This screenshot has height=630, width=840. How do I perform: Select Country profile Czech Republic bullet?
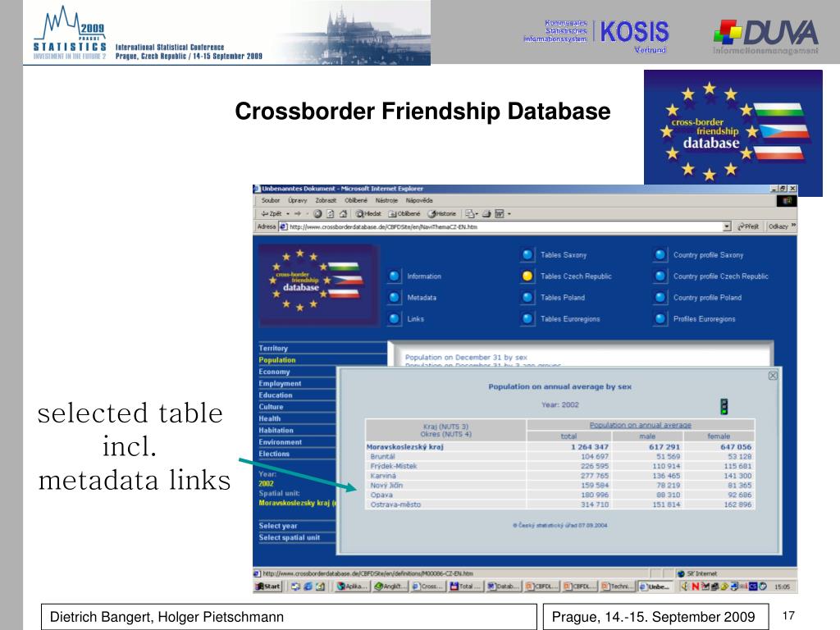tap(660, 276)
